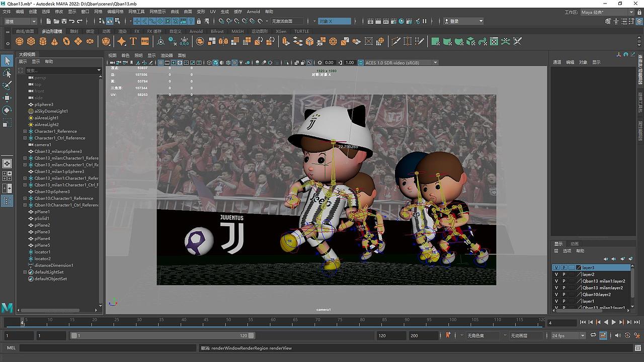Click the Render current frame icon

[378, 21]
